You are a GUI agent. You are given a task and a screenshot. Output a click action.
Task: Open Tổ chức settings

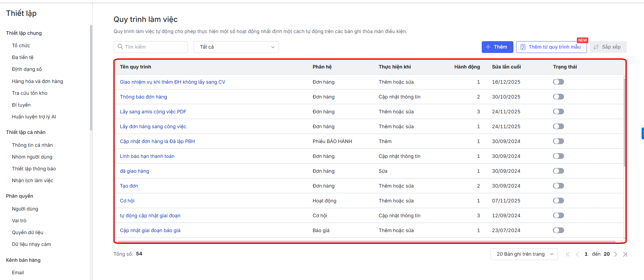[21, 46]
